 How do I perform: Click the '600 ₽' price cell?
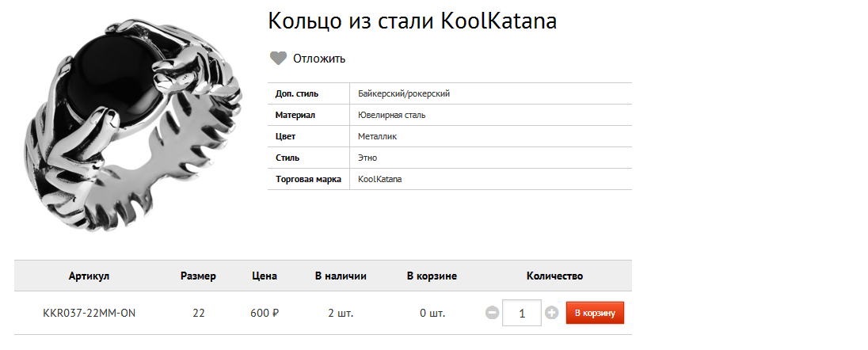[265, 313]
